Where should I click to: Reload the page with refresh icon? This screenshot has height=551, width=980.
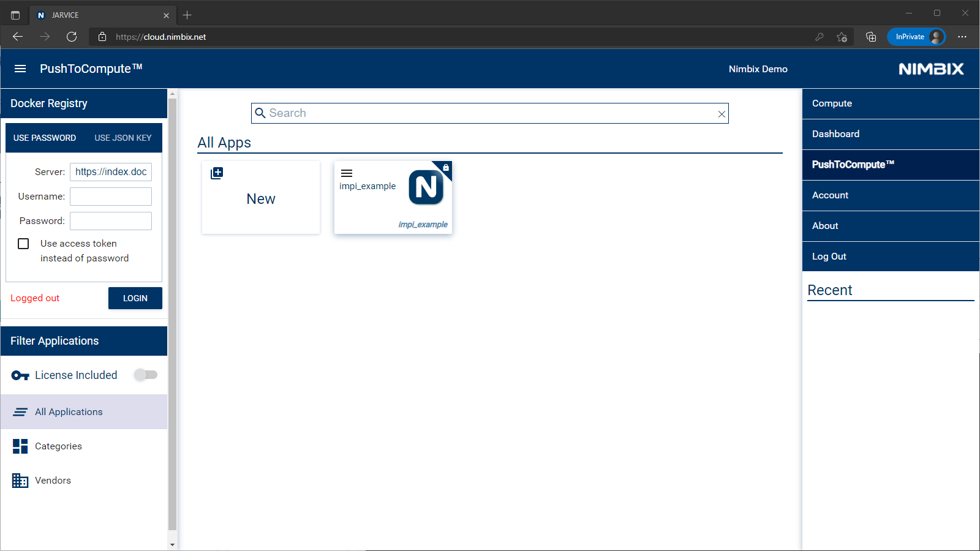(x=72, y=37)
